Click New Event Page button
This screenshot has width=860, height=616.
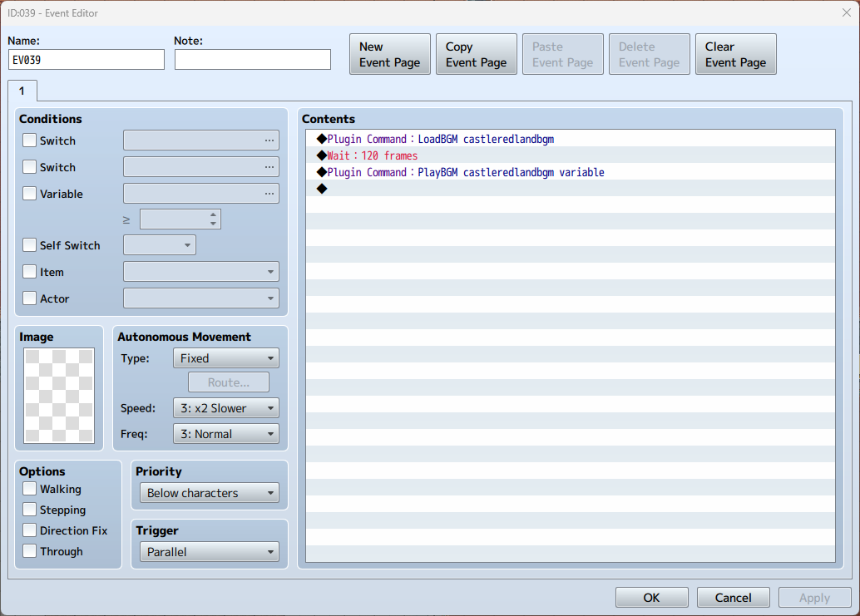(390, 54)
